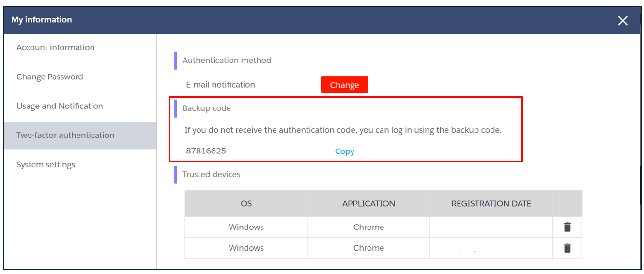644x274 pixels.
Task: Click the APPLICATION column header
Action: [x=368, y=204]
